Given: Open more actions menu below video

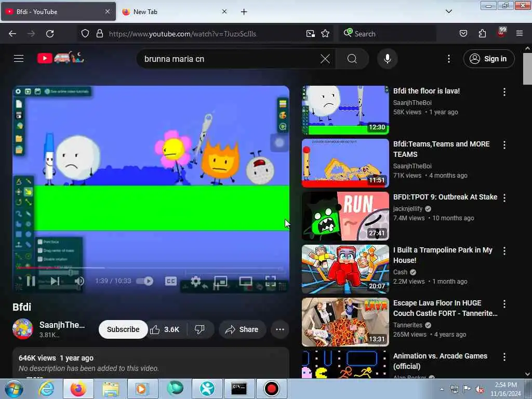Looking at the screenshot, I should tap(280, 329).
